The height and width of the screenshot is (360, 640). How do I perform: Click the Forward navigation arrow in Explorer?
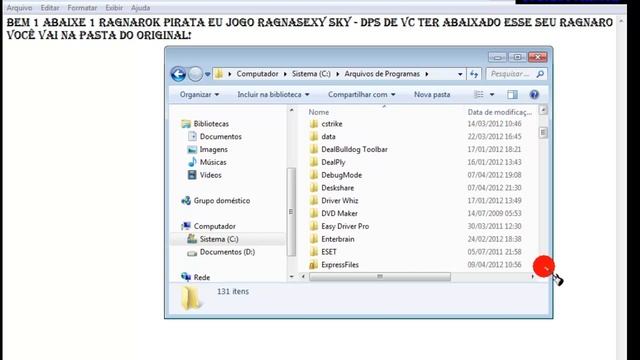(196, 74)
